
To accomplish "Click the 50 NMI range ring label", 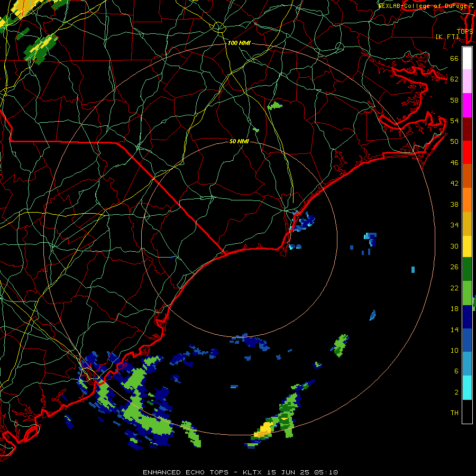I will pos(239,141).
